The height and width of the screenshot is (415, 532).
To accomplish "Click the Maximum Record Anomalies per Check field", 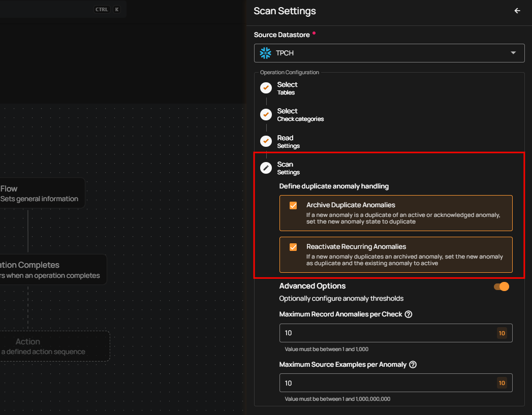I will (x=386, y=333).
